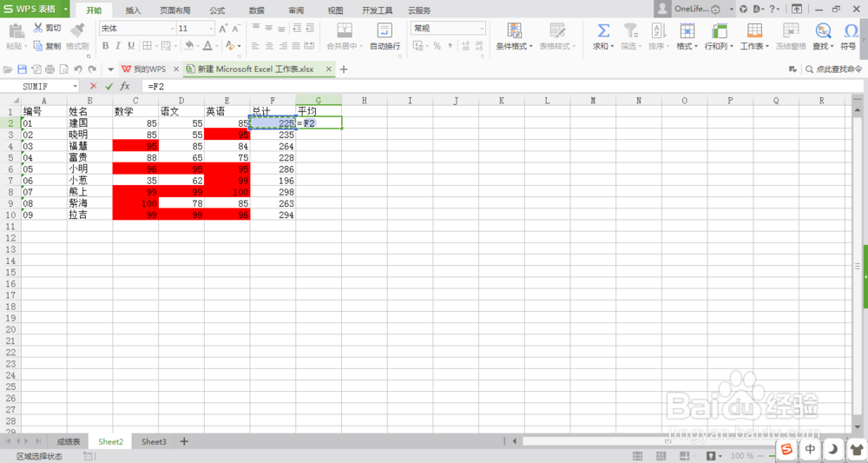Click the search command box (点此查找命令)

tap(834, 69)
